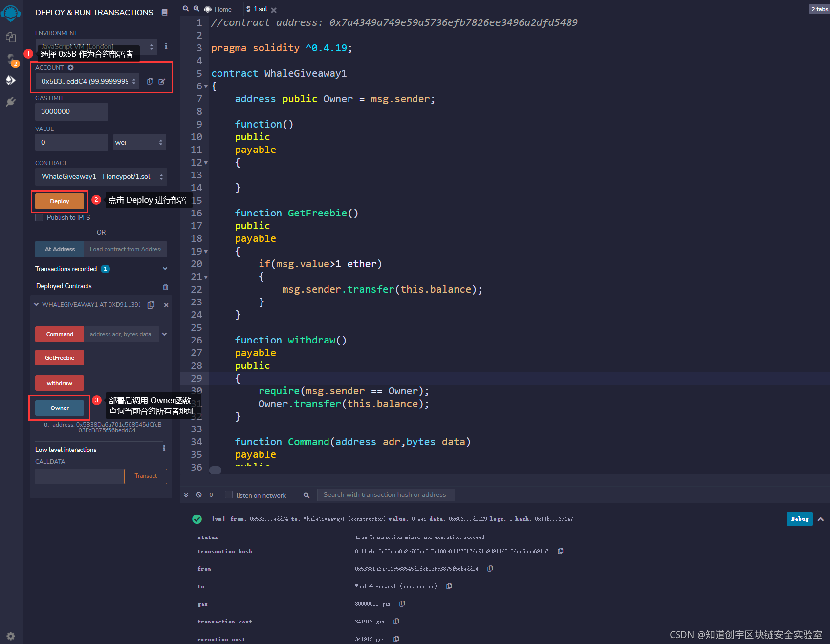This screenshot has height=644, width=830.
Task: Copy the selected account address
Action: (x=150, y=81)
